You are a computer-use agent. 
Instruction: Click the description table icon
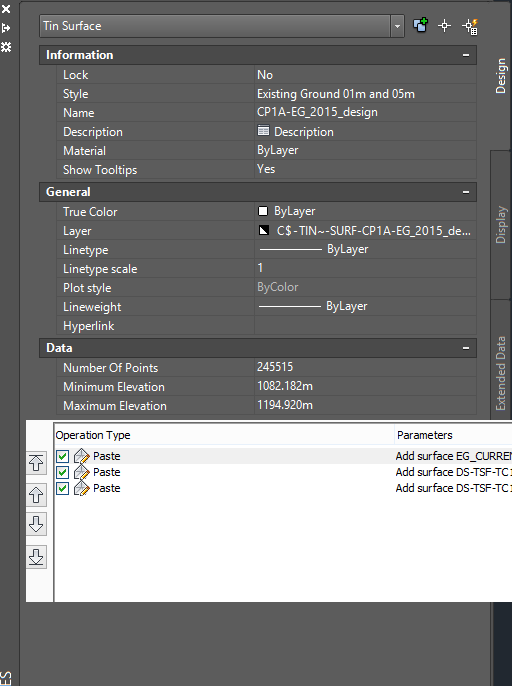263,131
